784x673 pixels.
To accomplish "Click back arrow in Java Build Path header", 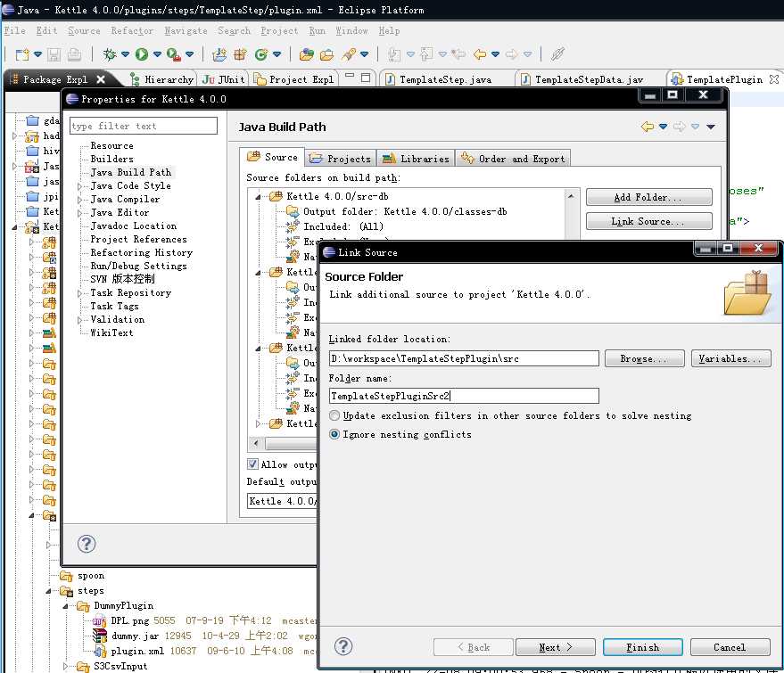I will 647,127.
